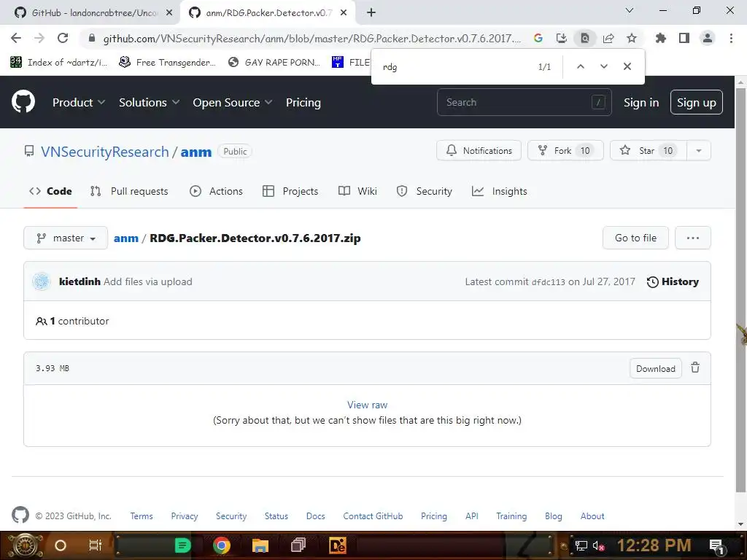Go back with browser back arrow
This screenshot has height=560, width=747.
pyautogui.click(x=16, y=38)
